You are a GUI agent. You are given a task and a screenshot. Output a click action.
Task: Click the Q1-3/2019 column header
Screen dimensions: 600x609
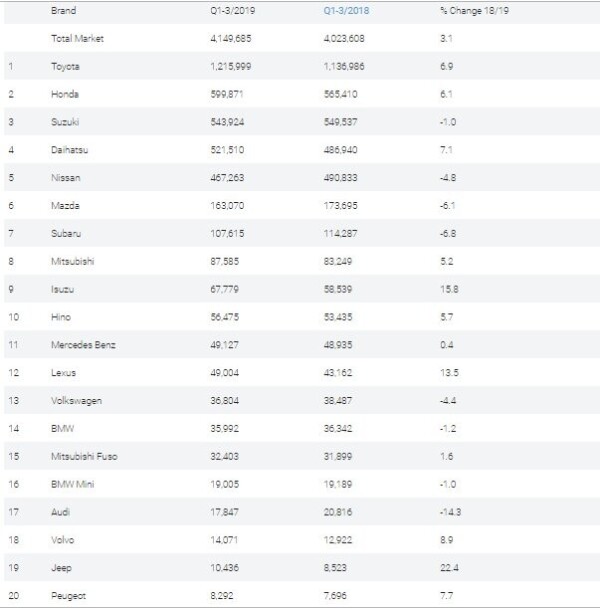233,10
